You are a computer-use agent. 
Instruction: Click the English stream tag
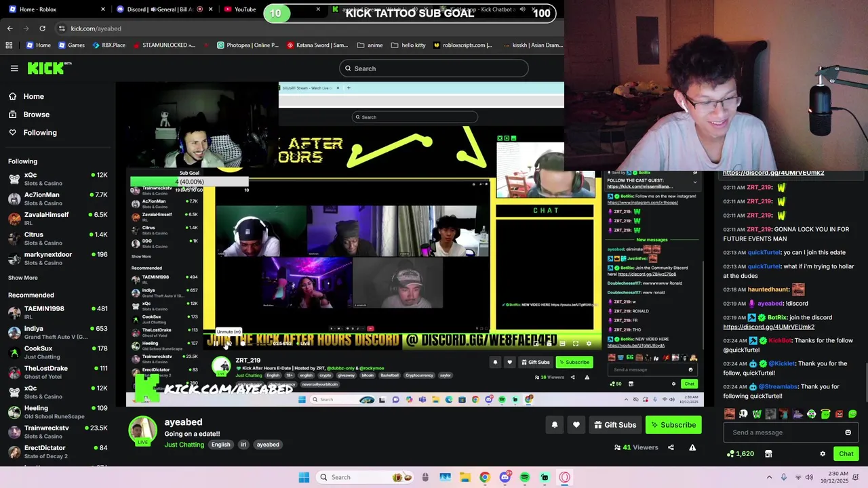coord(220,445)
